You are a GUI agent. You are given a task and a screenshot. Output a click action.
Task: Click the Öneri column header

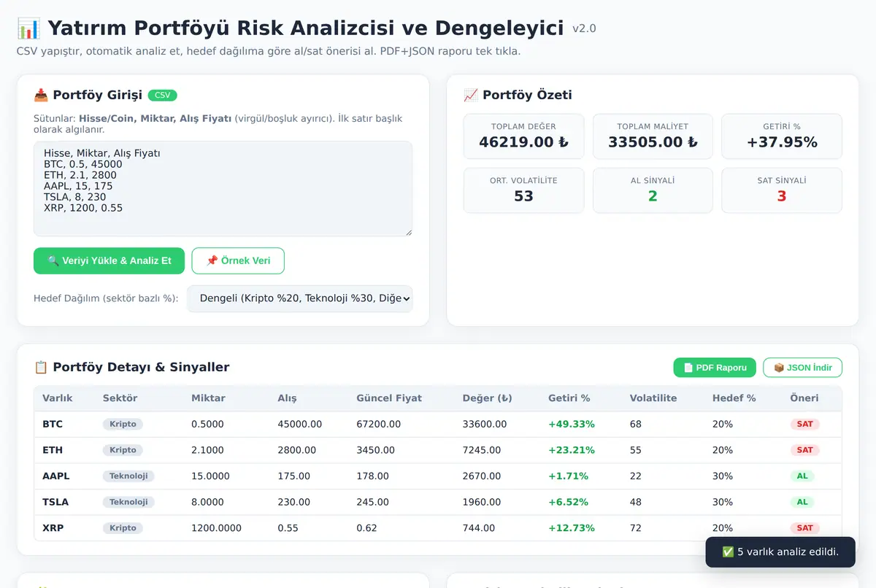804,398
